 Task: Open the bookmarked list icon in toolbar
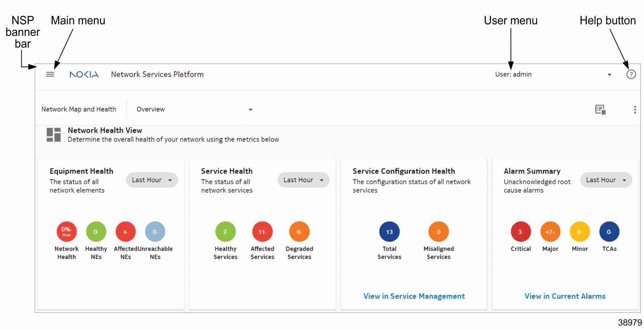click(600, 109)
